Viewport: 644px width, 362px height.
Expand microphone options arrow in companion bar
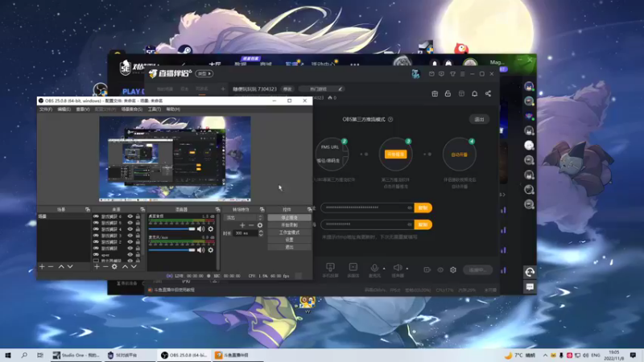tap(384, 269)
